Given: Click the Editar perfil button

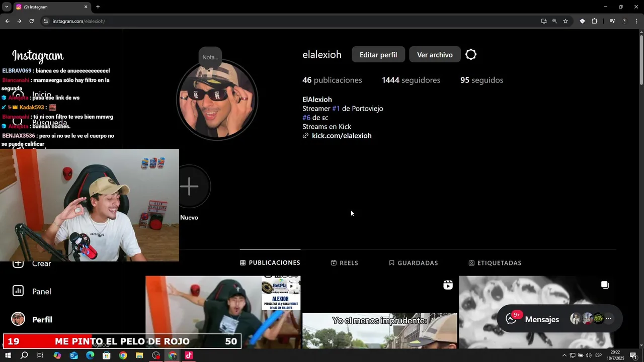Looking at the screenshot, I should click(378, 55).
